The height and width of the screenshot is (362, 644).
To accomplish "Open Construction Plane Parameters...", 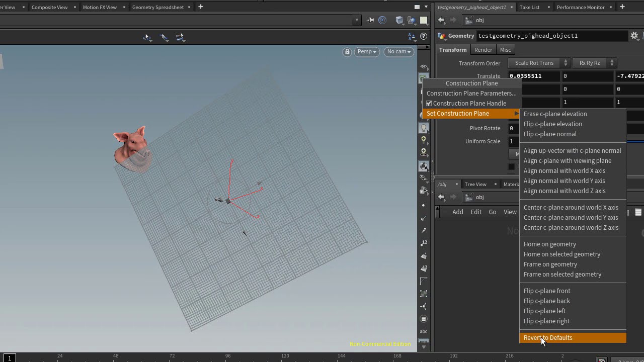I will click(x=471, y=94).
